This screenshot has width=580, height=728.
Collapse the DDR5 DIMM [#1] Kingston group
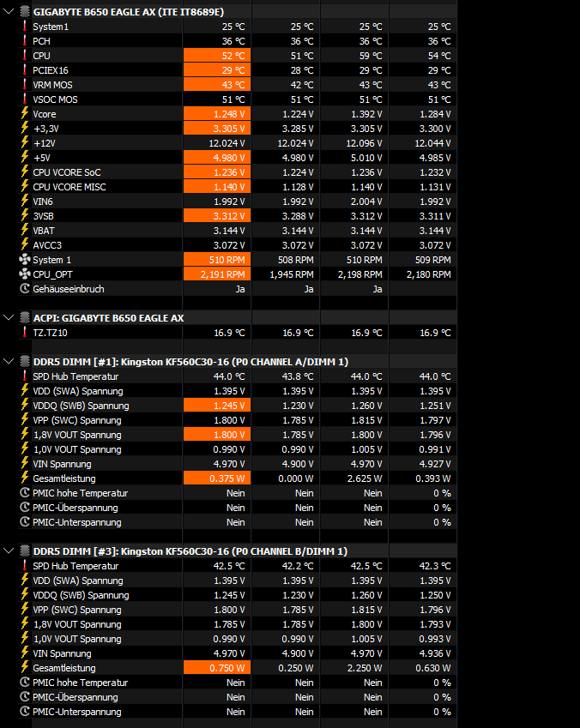(9, 361)
